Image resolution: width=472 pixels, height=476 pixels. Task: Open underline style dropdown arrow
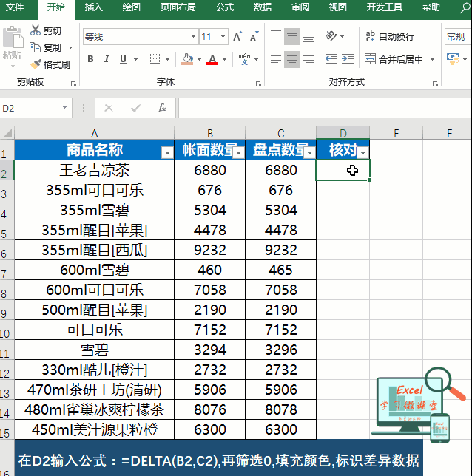click(x=135, y=59)
